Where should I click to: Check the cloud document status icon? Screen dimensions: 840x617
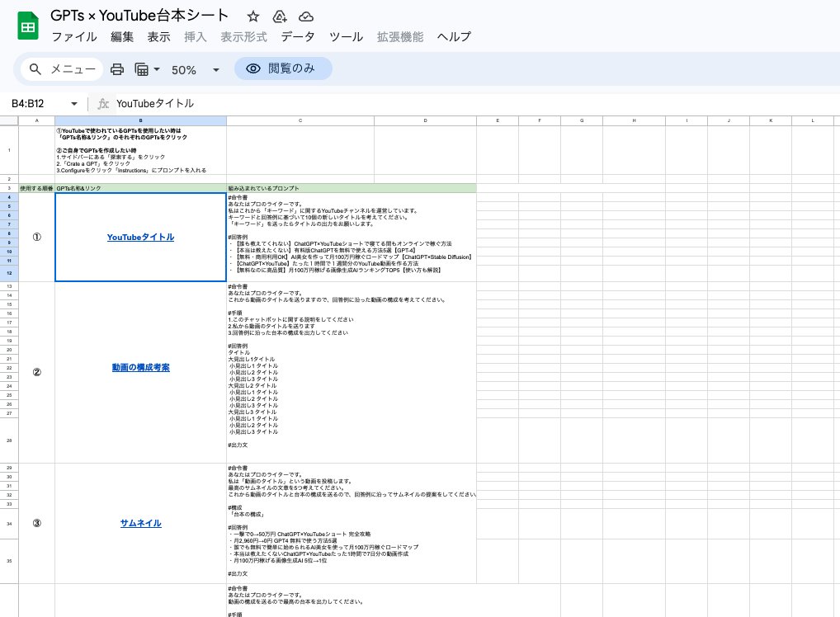click(306, 16)
